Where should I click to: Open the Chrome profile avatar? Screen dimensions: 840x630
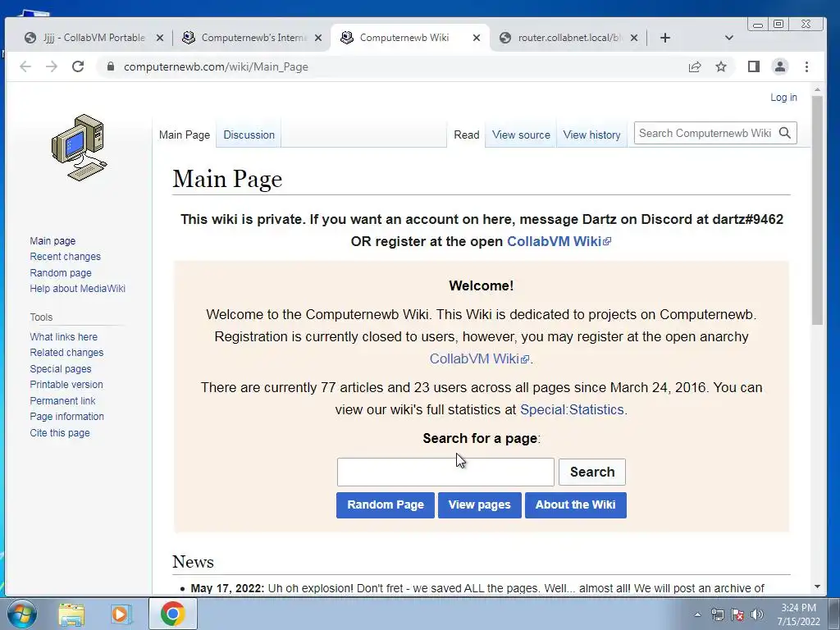pos(780,66)
